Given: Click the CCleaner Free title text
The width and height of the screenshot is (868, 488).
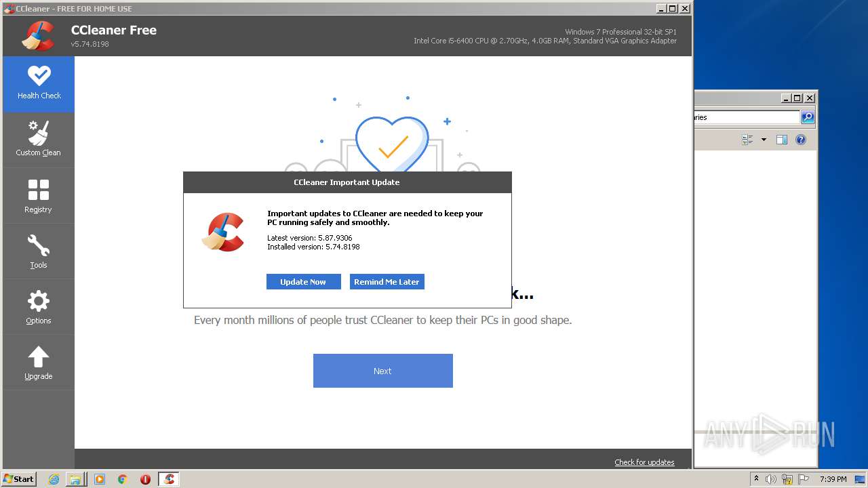Looking at the screenshot, I should click(x=114, y=30).
